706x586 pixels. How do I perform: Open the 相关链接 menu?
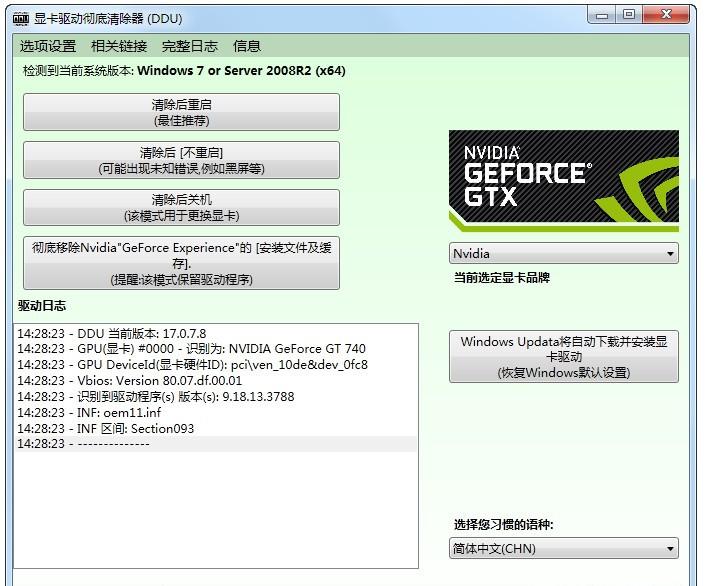[119, 46]
